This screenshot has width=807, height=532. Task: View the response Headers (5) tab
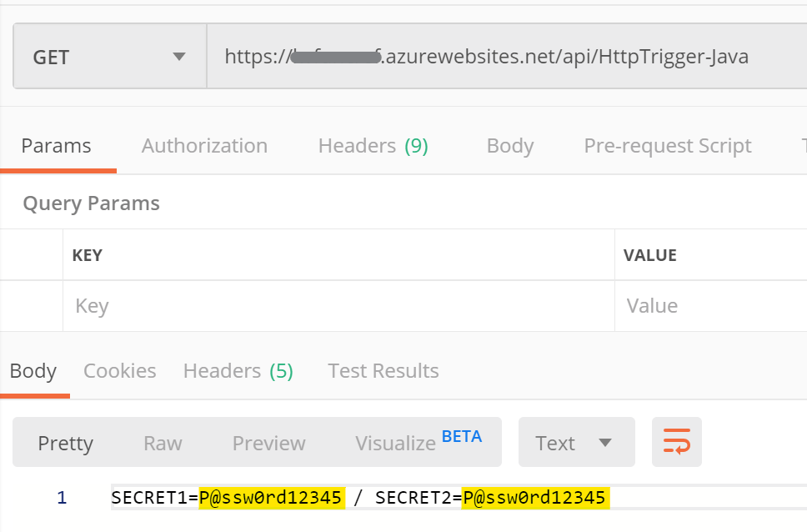[x=238, y=371]
